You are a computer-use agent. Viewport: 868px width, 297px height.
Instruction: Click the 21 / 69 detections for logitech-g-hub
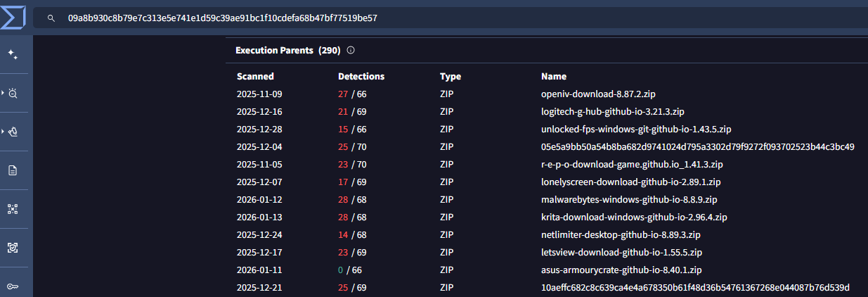click(x=352, y=111)
